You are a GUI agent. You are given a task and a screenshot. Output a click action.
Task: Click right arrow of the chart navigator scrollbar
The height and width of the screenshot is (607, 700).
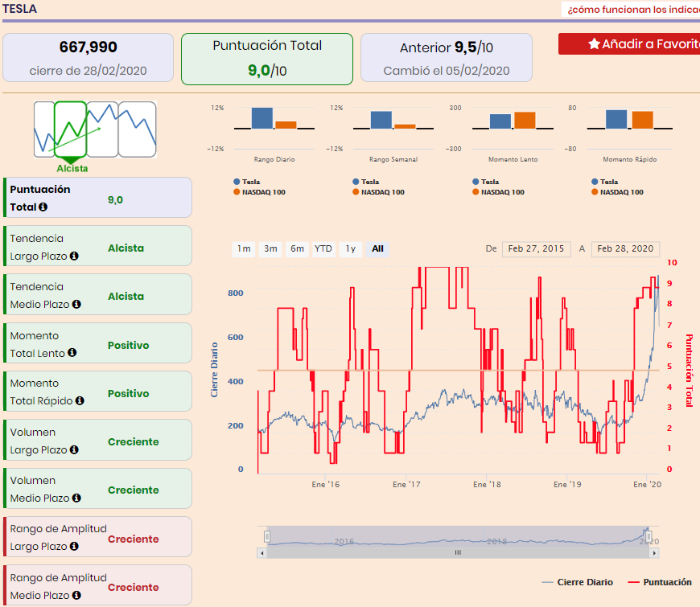[x=654, y=553]
